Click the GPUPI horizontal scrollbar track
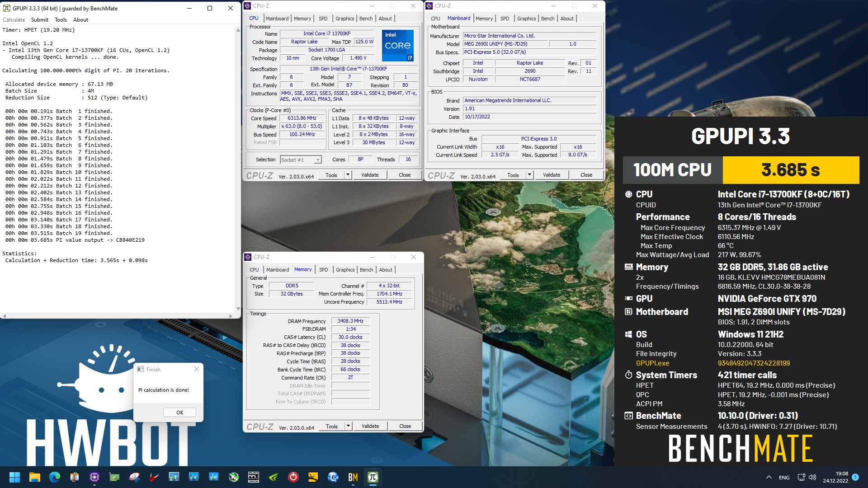Viewport: 868px width, 488px height. click(118, 316)
